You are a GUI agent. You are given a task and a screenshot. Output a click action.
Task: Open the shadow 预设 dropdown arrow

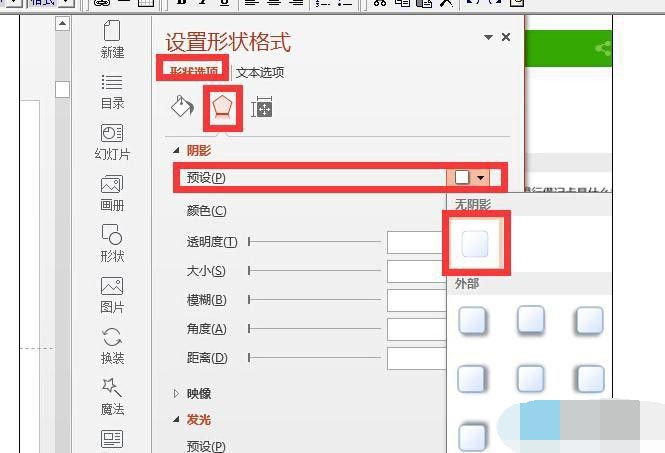[x=482, y=178]
